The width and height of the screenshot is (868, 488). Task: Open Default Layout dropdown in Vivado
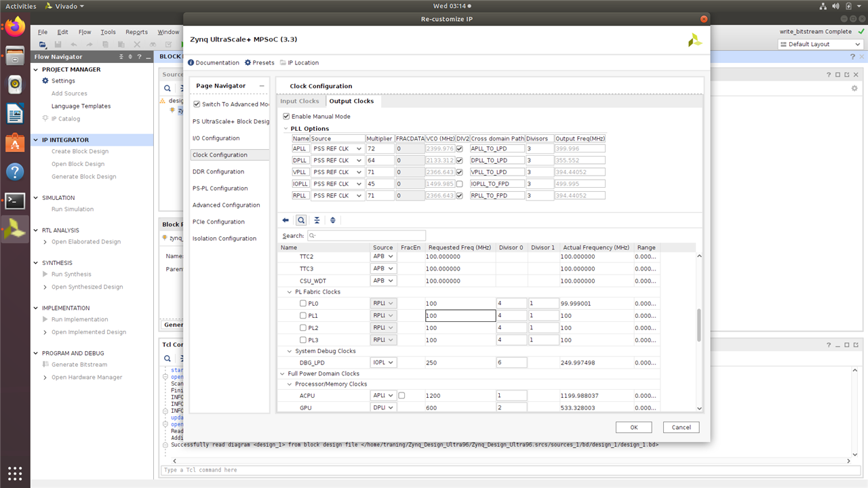pos(820,44)
